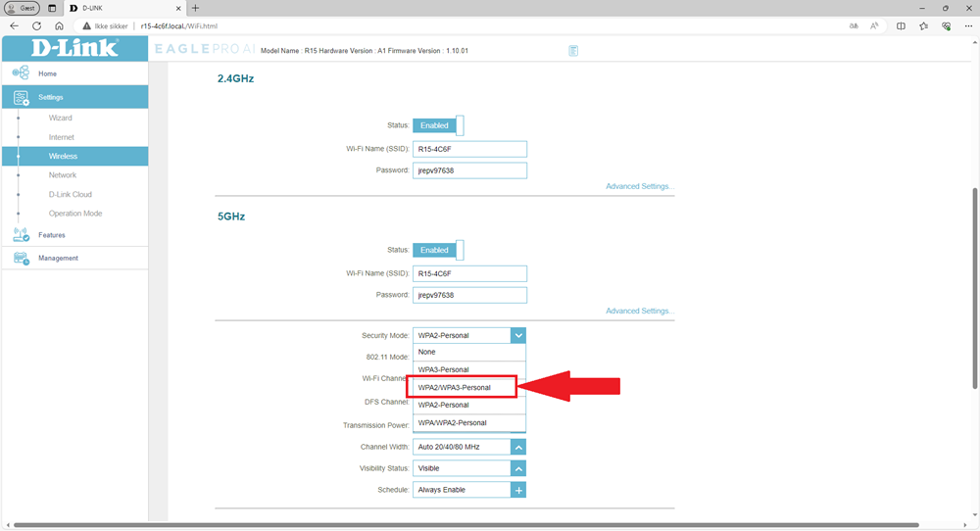The height and width of the screenshot is (531, 980).
Task: Edit the 2.4GHz Wi-Fi Name field
Action: pos(469,149)
